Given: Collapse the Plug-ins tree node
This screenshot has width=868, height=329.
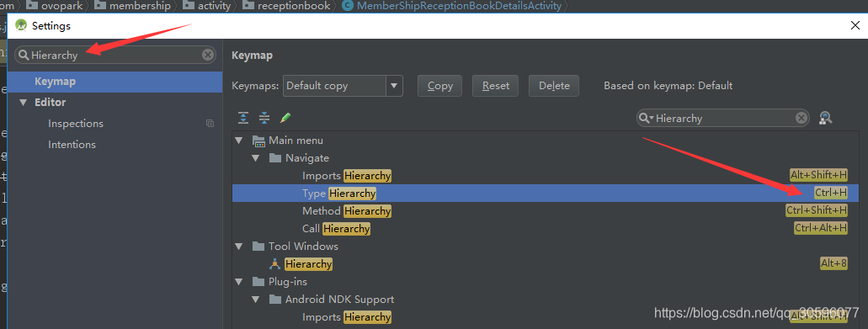Looking at the screenshot, I should (x=238, y=281).
